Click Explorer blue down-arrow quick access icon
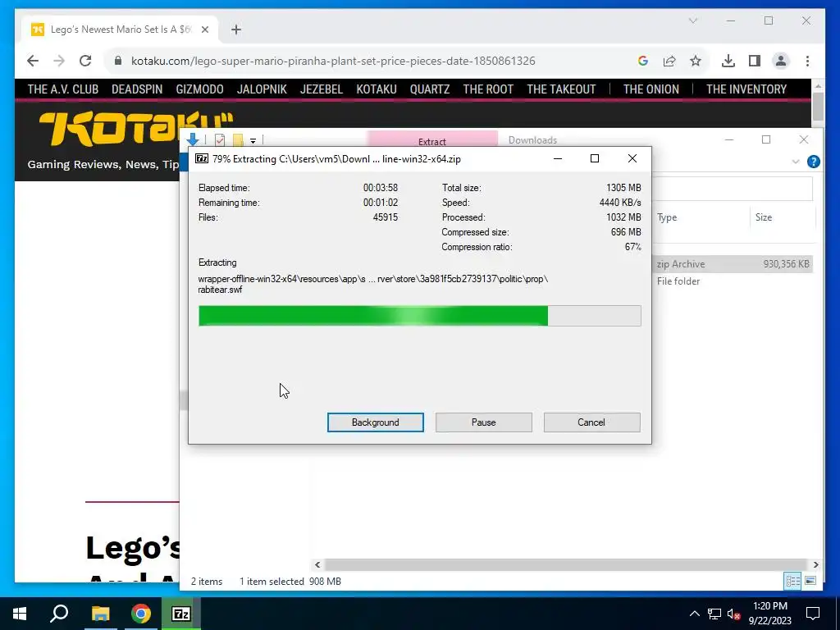The width and height of the screenshot is (840, 630). [193, 140]
